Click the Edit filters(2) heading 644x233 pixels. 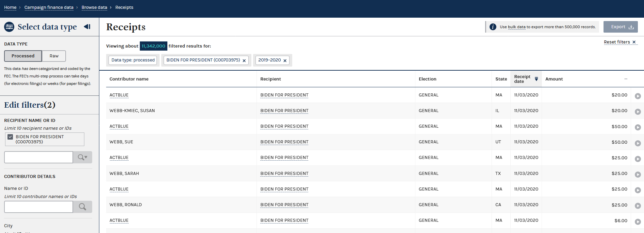click(x=30, y=105)
